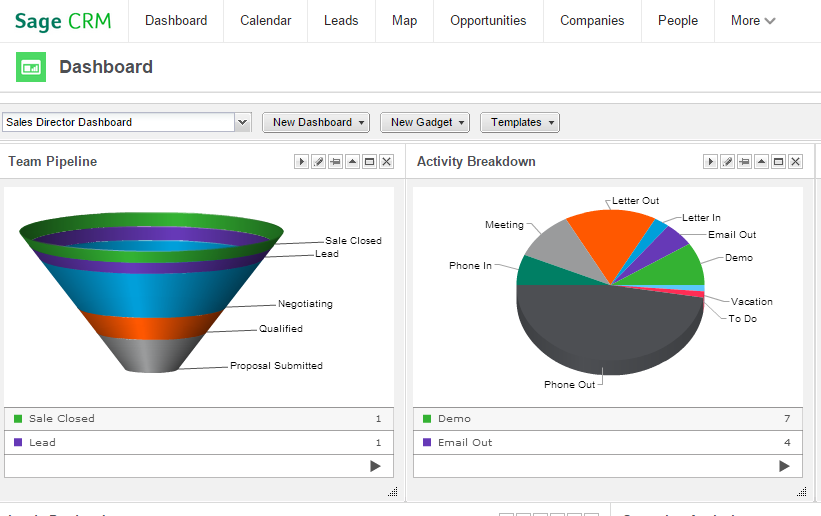Click the green Demo pie slice
This screenshot has height=516, width=821.
pos(675,270)
